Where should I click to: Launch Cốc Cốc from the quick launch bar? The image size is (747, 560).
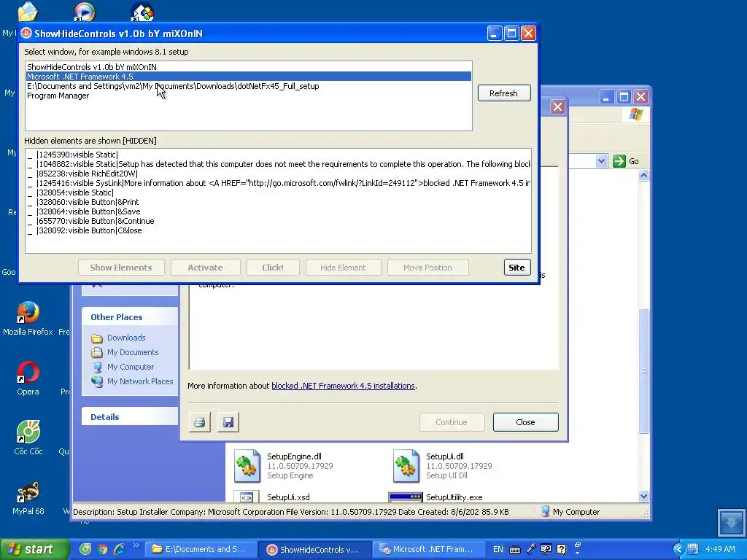click(x=85, y=549)
